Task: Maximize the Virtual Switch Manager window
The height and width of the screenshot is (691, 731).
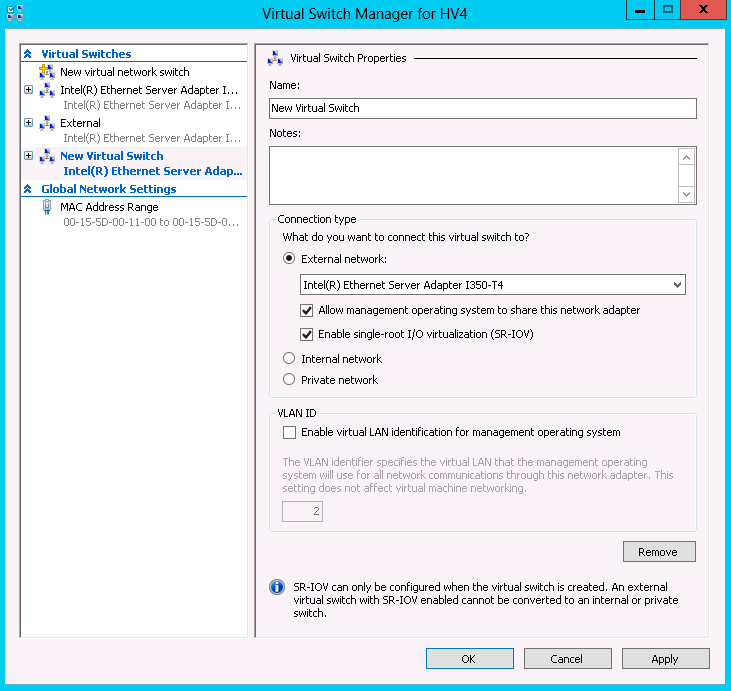Action: tap(667, 10)
